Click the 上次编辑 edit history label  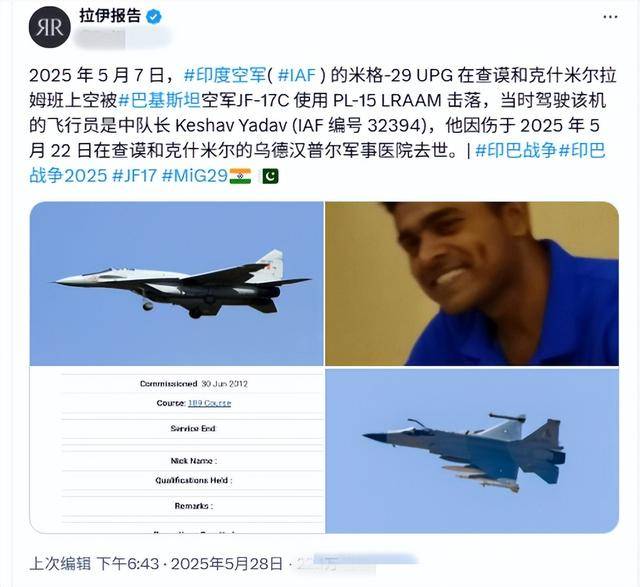[60, 564]
